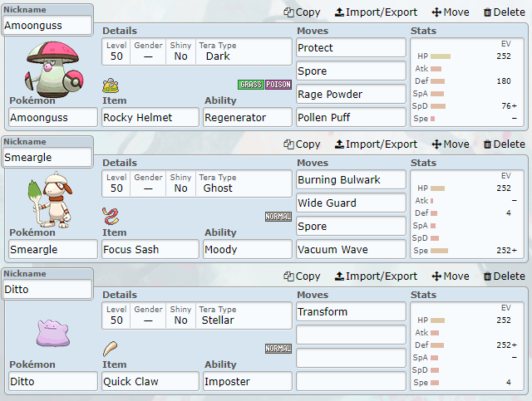Change the Quick Claw item field
The image size is (532, 401).
(150, 381)
